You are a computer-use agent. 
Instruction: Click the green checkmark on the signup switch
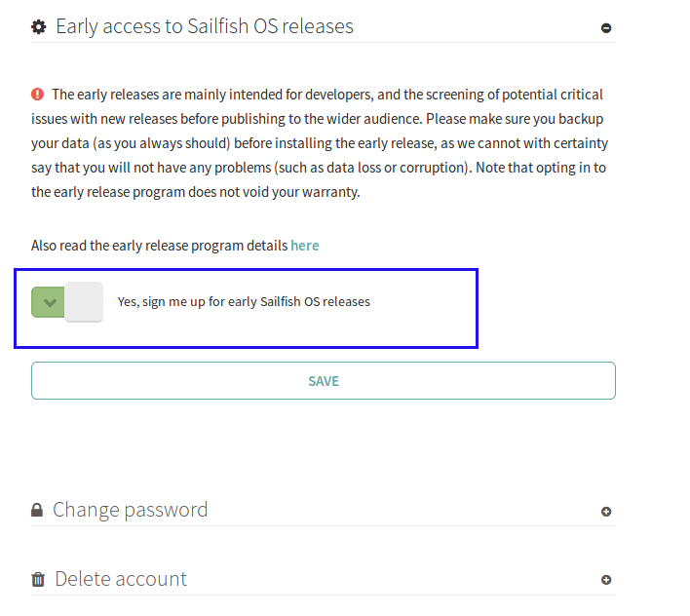tap(50, 302)
